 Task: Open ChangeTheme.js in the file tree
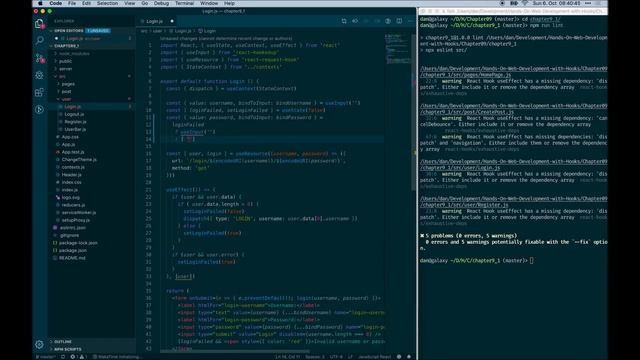(79, 160)
